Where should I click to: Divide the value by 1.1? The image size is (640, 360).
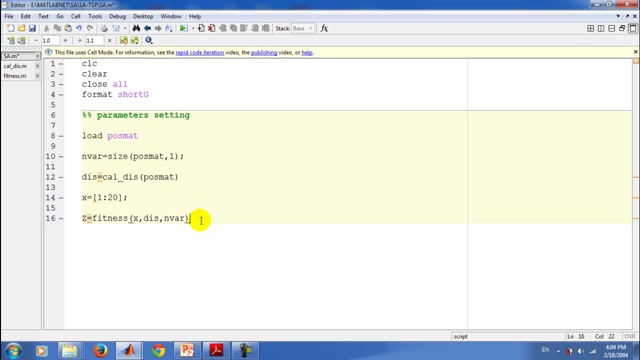(x=80, y=40)
